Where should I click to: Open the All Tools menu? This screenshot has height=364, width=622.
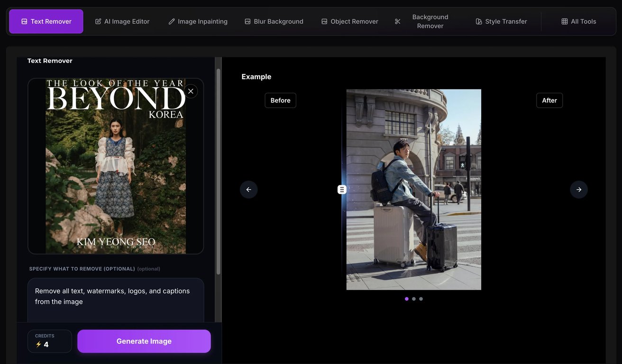coord(579,21)
